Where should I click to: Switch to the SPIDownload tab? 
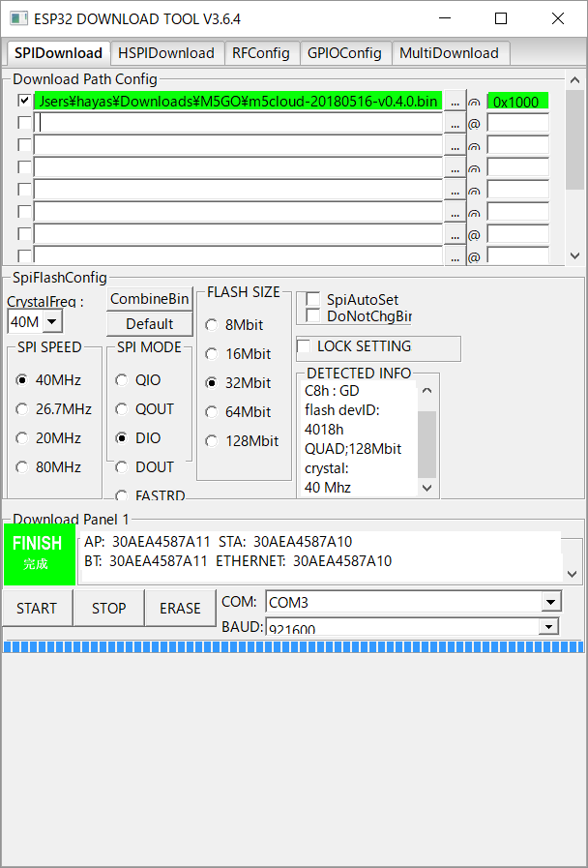pos(58,53)
